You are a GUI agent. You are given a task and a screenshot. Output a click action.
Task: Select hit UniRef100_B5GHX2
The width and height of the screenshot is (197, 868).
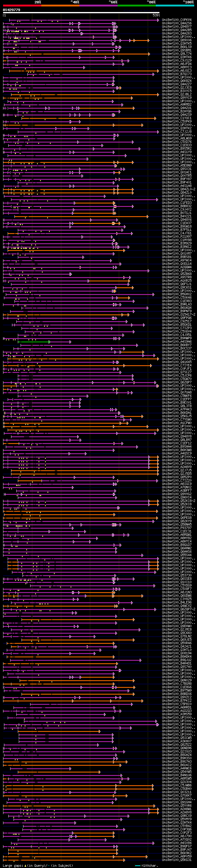tap(177, 294)
